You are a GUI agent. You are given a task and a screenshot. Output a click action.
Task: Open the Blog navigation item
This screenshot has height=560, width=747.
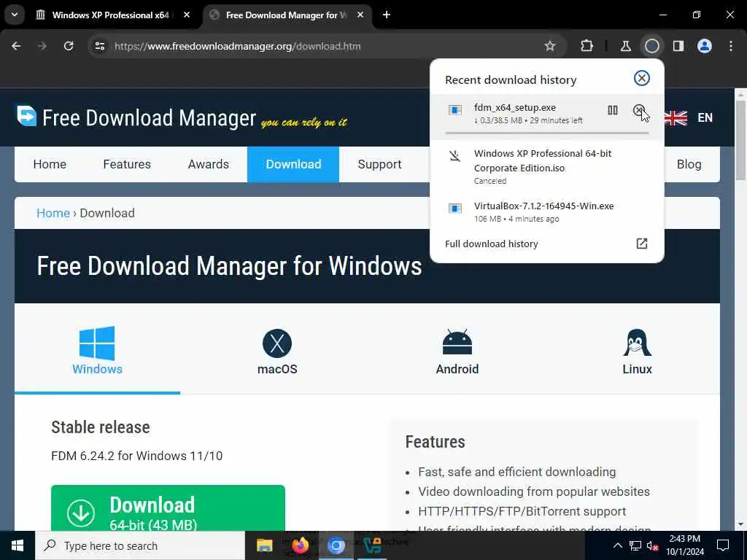[689, 164]
